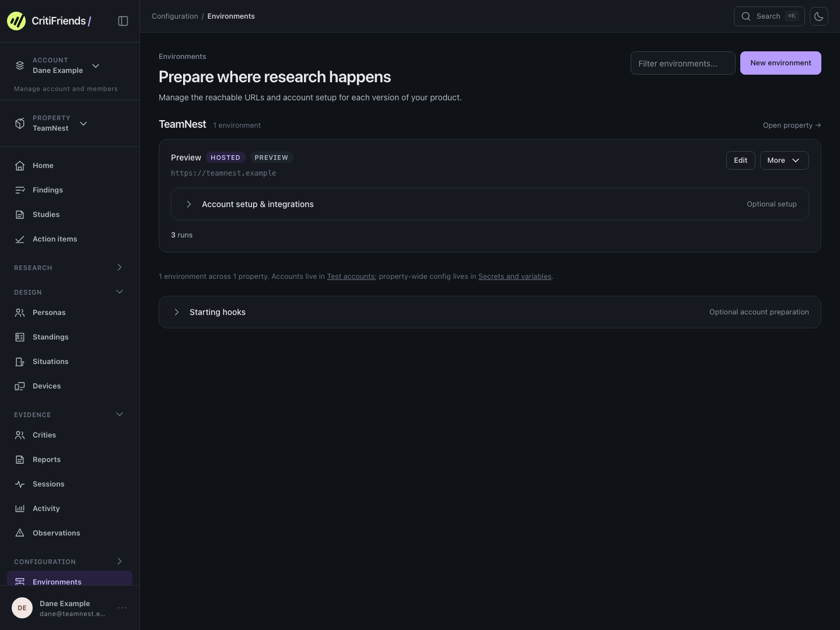Follow the Open property link
This screenshot has height=630, width=840.
792,125
